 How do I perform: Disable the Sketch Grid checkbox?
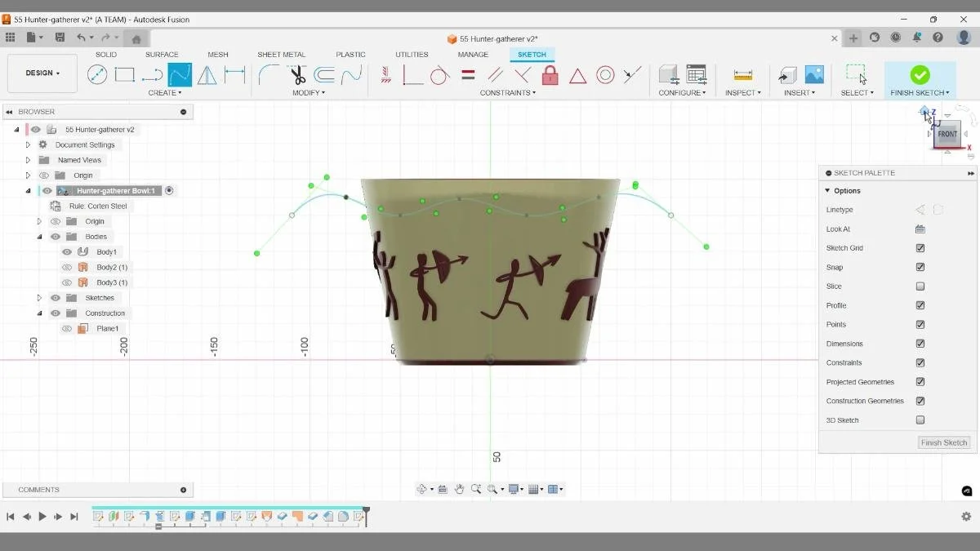(x=920, y=247)
